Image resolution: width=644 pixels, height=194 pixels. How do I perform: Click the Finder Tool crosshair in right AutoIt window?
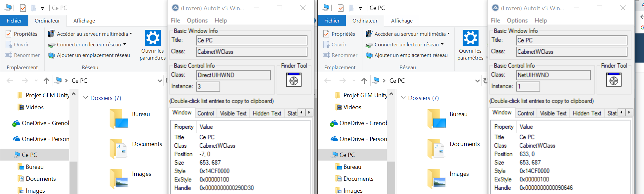coord(614,80)
